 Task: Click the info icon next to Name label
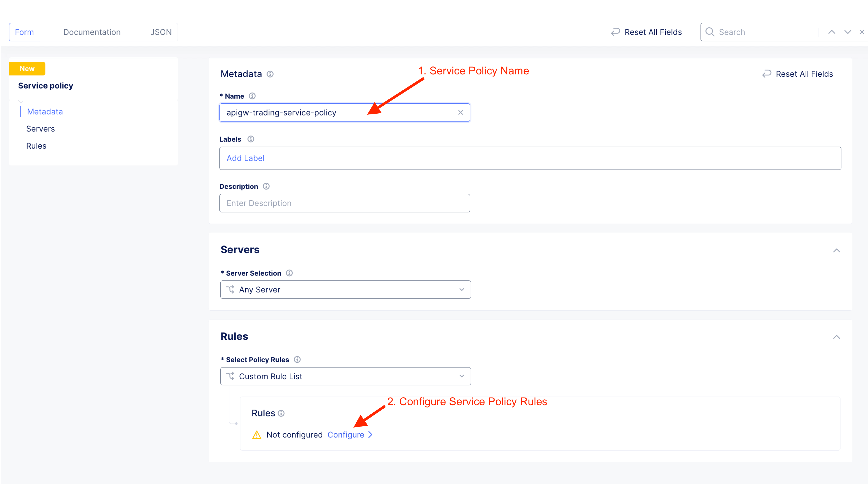pos(252,96)
